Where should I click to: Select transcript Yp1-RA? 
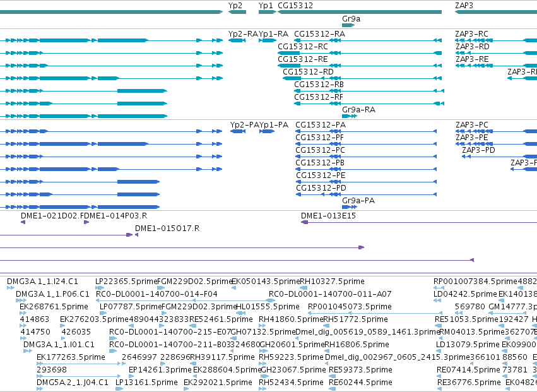(x=273, y=34)
